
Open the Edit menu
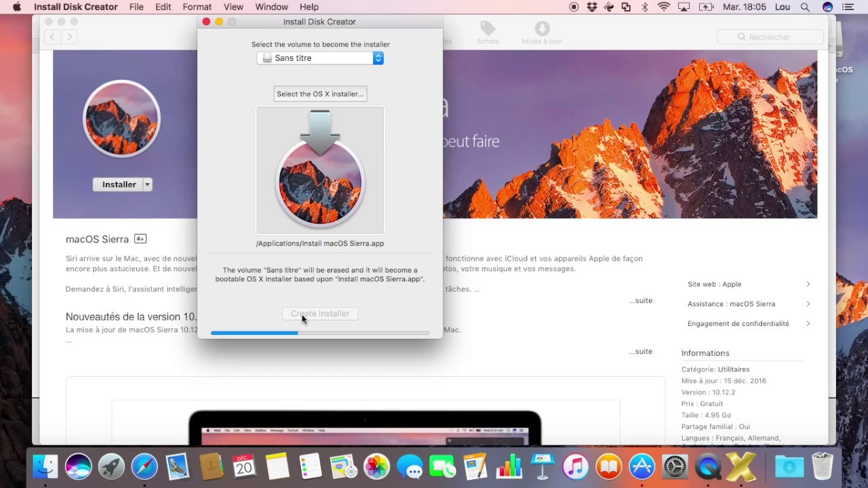[163, 7]
